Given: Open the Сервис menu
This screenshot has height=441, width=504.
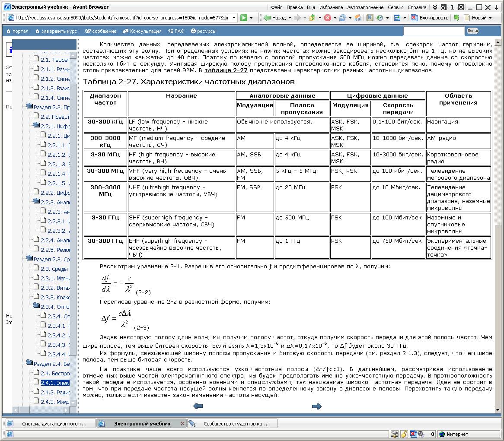Looking at the screenshot, I should tap(396, 7).
